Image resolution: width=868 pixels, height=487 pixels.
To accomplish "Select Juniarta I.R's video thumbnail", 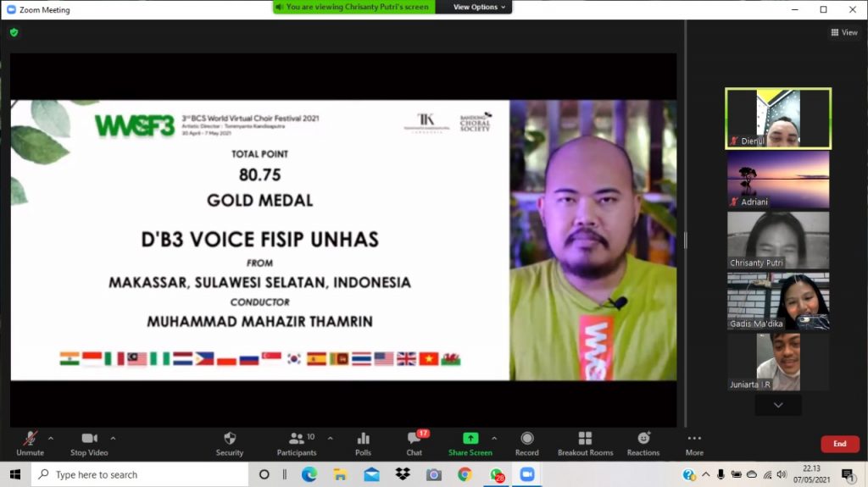I will 778,362.
